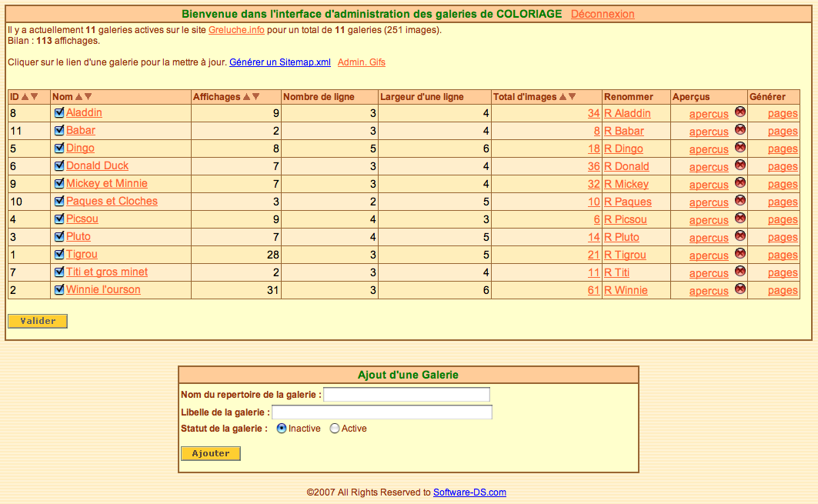The width and height of the screenshot is (818, 504).
Task: Focus the Nom du repertoire input field
Action: 406,395
